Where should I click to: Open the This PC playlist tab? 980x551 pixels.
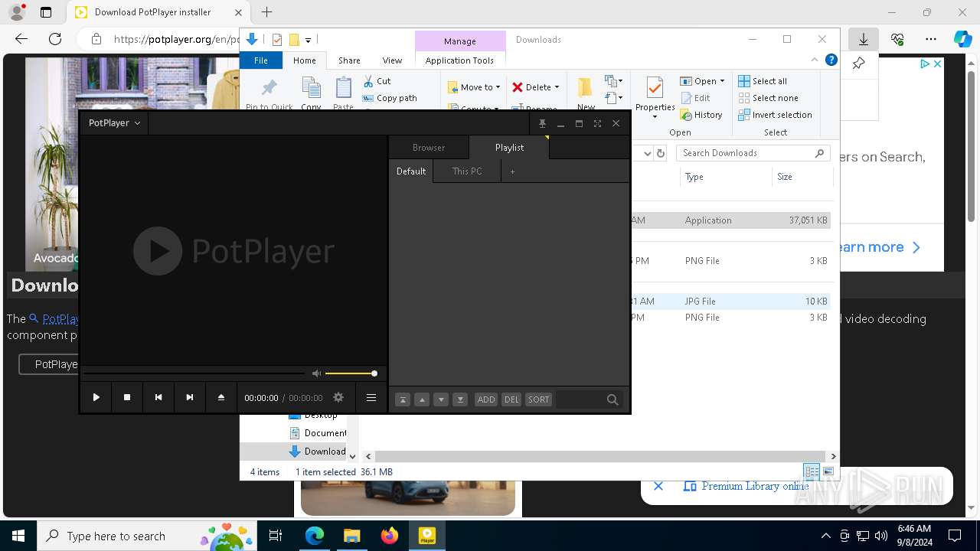(467, 171)
